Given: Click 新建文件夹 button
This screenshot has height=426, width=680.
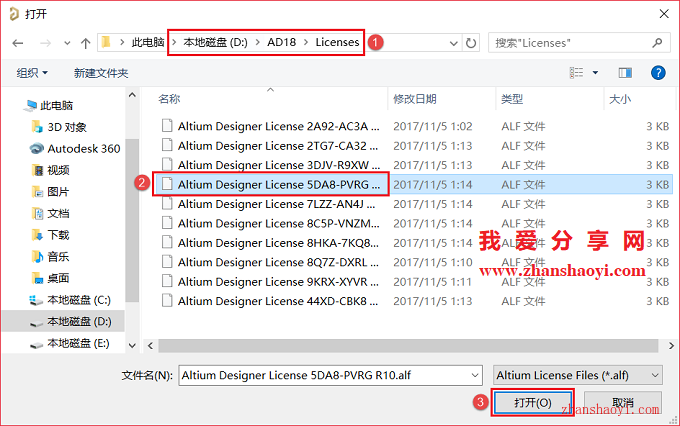Looking at the screenshot, I should [101, 73].
